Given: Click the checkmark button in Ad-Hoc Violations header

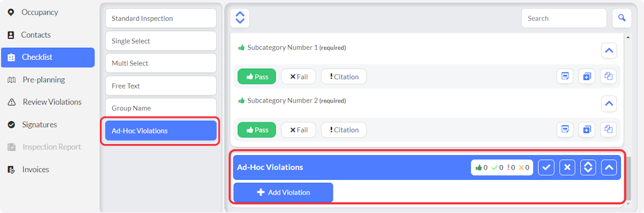Looking at the screenshot, I should point(546,167).
